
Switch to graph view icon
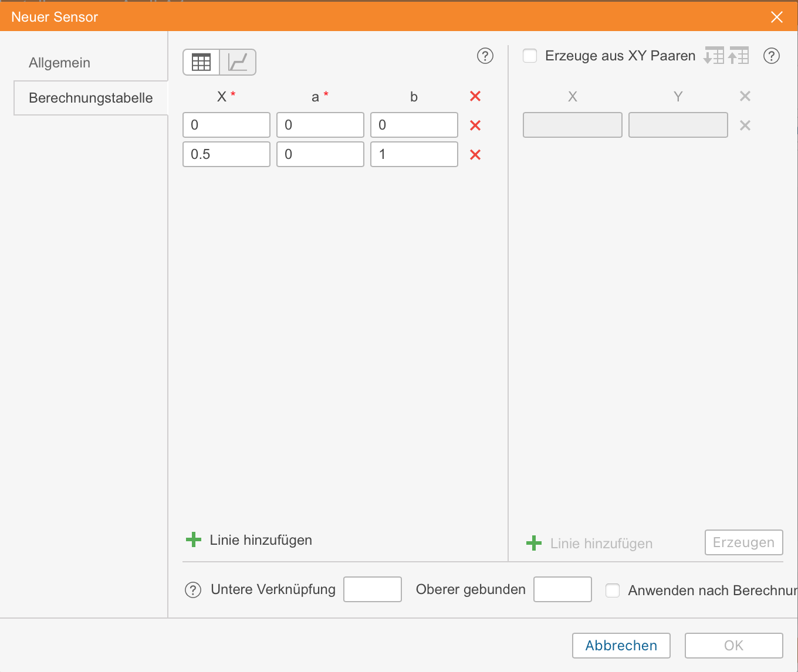pos(238,62)
